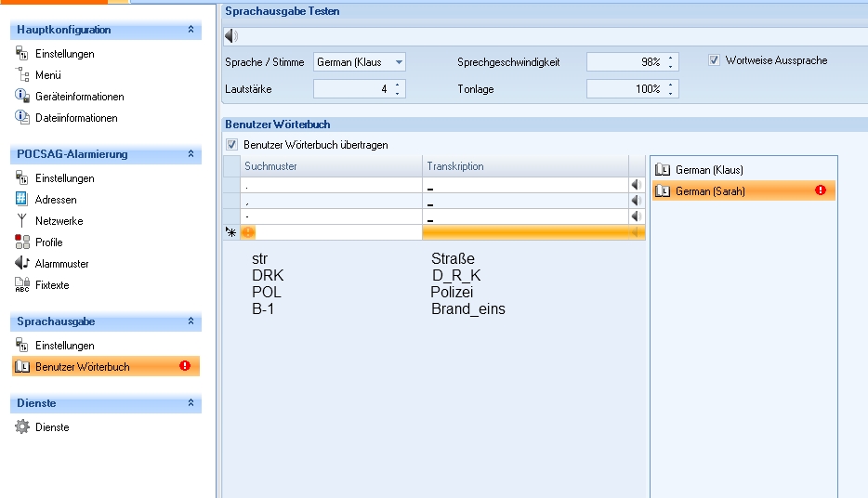Click the Profile icon in sidebar
Screen dimensions: 868x498
tap(23, 242)
